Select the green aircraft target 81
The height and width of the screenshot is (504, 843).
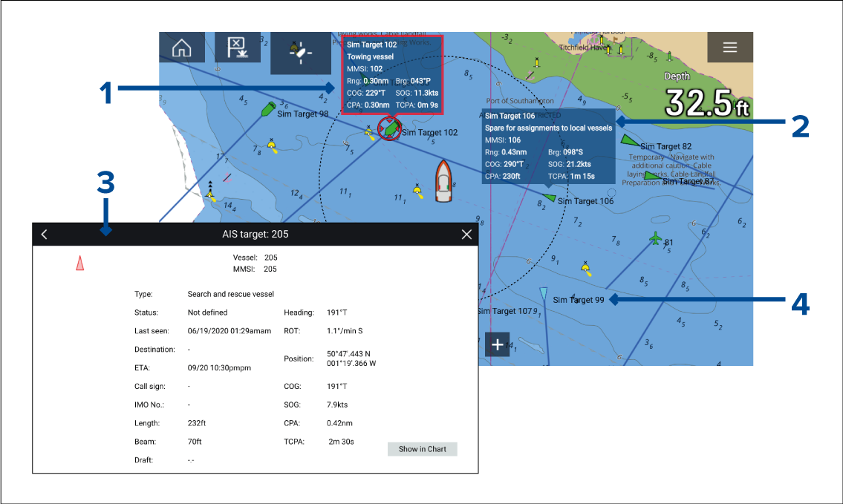[654, 238]
